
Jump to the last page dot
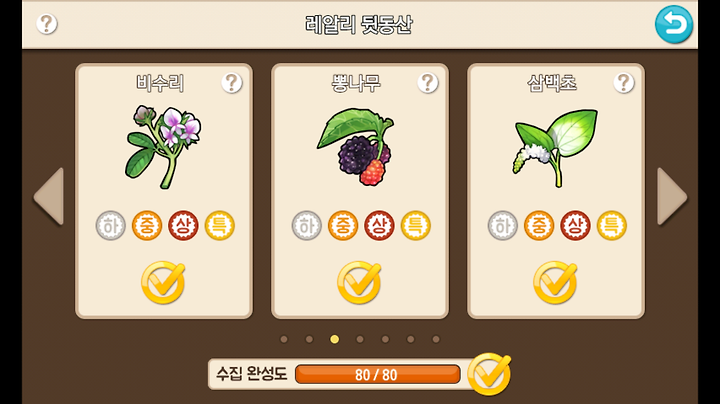pyautogui.click(x=436, y=339)
